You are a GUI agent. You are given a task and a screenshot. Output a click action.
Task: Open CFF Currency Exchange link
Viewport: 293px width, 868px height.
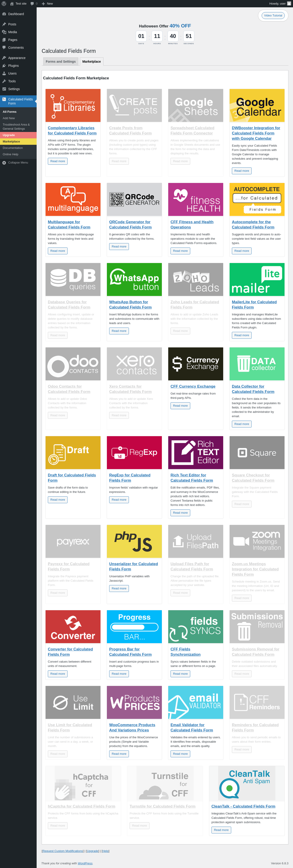[193, 386]
